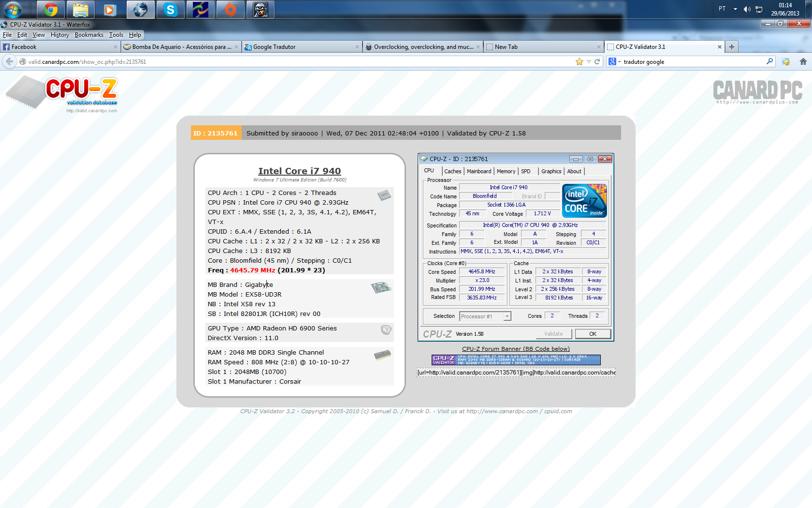Select About tab in CPU-Z window

pyautogui.click(x=574, y=171)
